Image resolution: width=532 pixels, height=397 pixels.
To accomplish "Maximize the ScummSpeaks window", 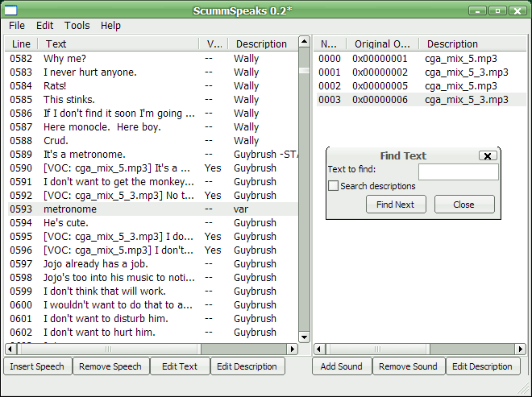I will coord(498,10).
